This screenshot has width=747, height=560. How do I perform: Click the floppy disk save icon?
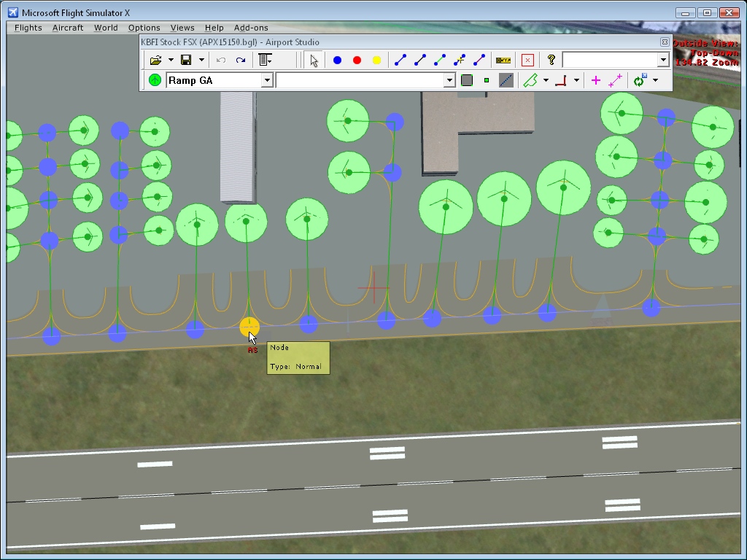click(x=186, y=60)
